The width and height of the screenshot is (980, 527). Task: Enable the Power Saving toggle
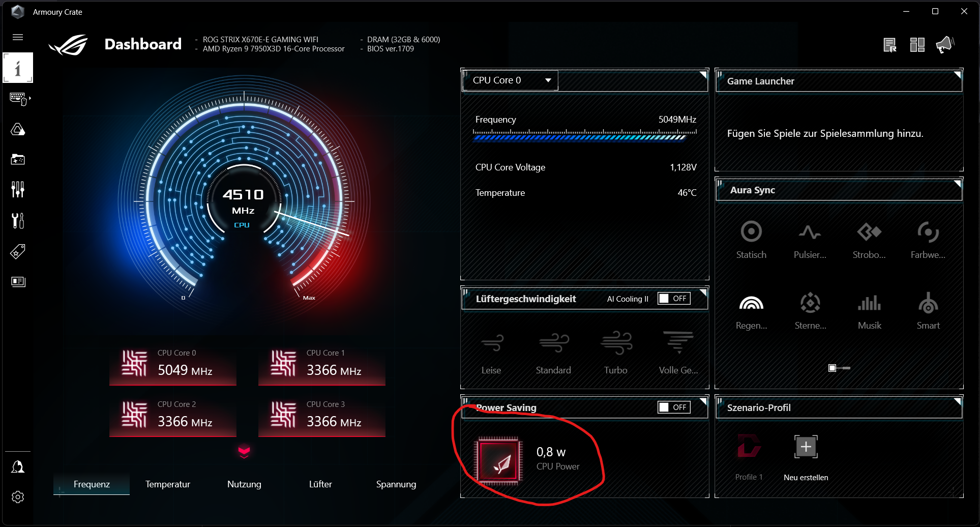674,407
